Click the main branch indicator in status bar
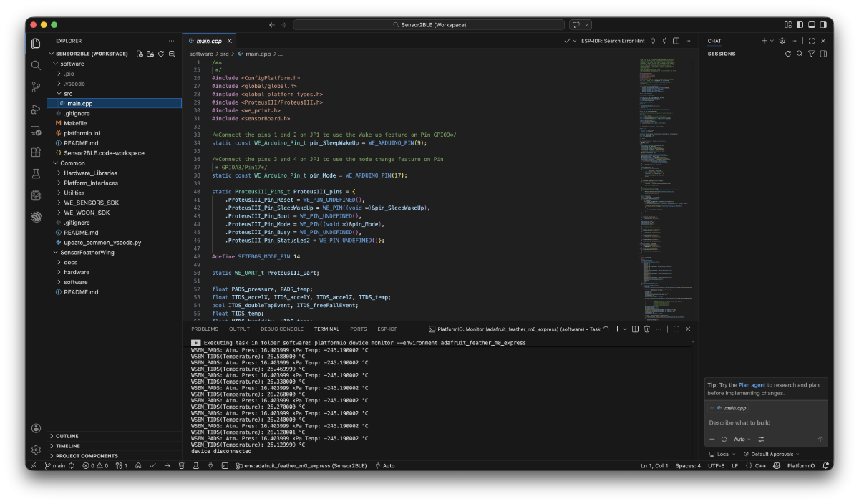The width and height of the screenshot is (859, 504). click(55, 465)
